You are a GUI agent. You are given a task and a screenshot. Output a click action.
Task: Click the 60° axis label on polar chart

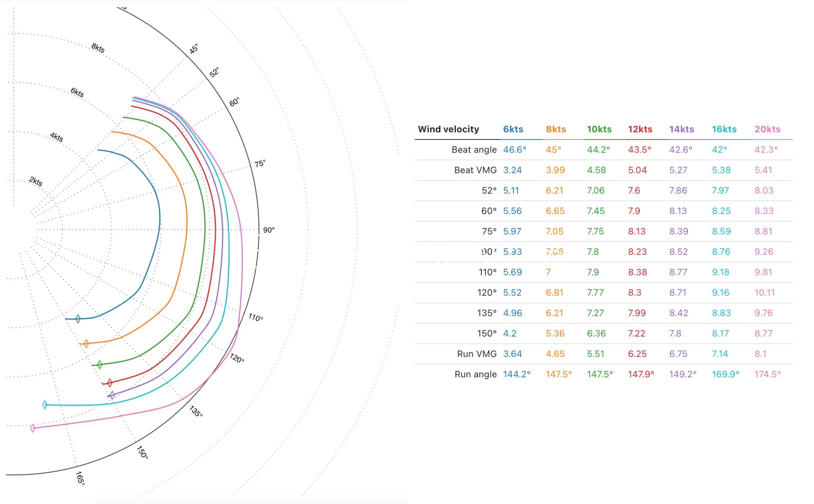point(234,102)
